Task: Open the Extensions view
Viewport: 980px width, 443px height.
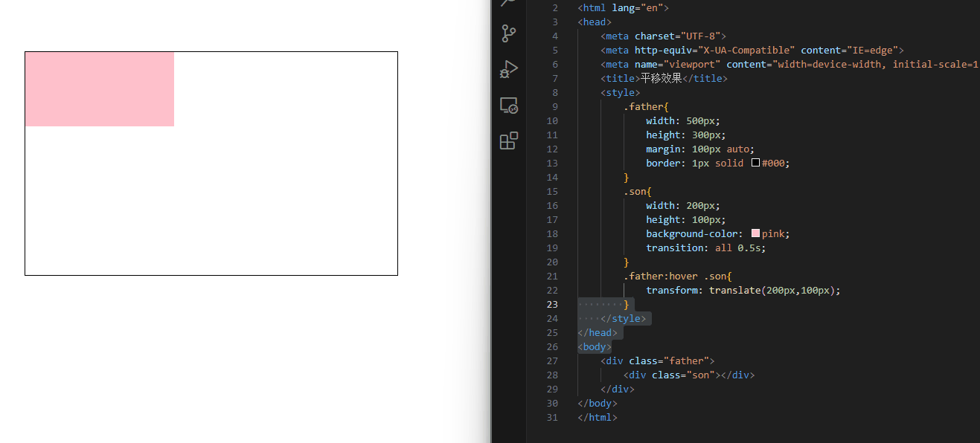Action: pyautogui.click(x=509, y=141)
